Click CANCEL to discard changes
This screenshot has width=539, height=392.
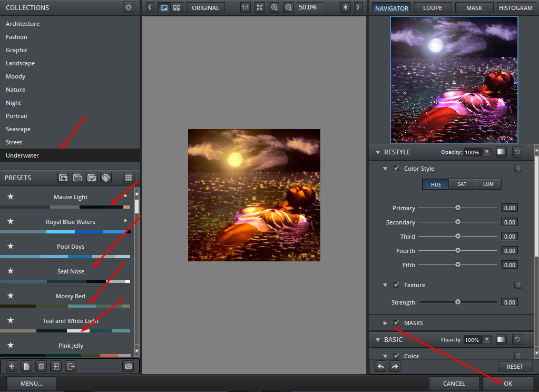click(x=454, y=384)
